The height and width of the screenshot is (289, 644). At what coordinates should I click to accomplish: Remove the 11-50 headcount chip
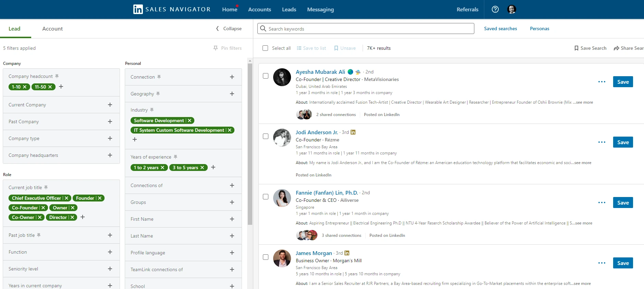(x=50, y=87)
